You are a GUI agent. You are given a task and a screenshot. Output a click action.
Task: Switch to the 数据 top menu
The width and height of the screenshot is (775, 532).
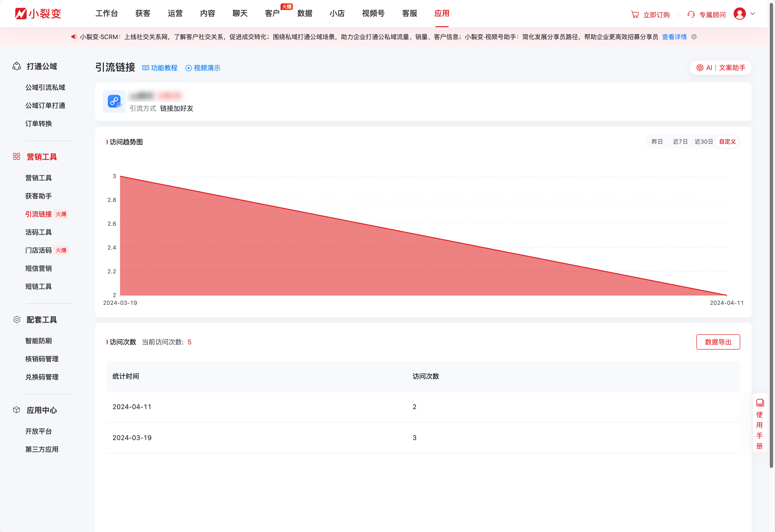305,13
